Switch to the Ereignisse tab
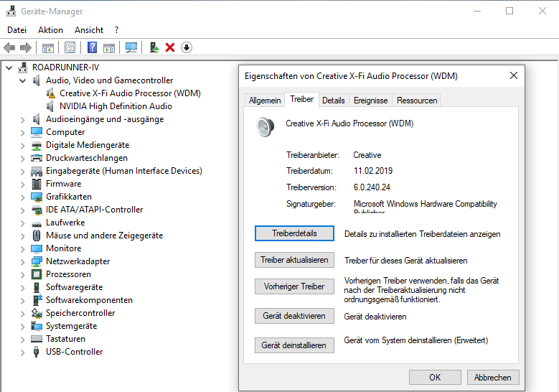This screenshot has height=392, width=559. [370, 101]
